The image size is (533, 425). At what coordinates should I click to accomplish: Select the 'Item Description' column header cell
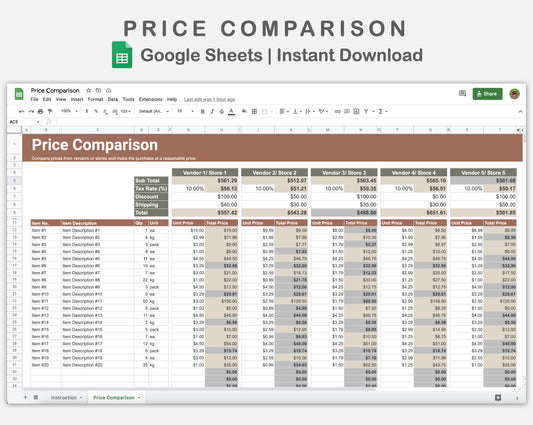coord(98,223)
